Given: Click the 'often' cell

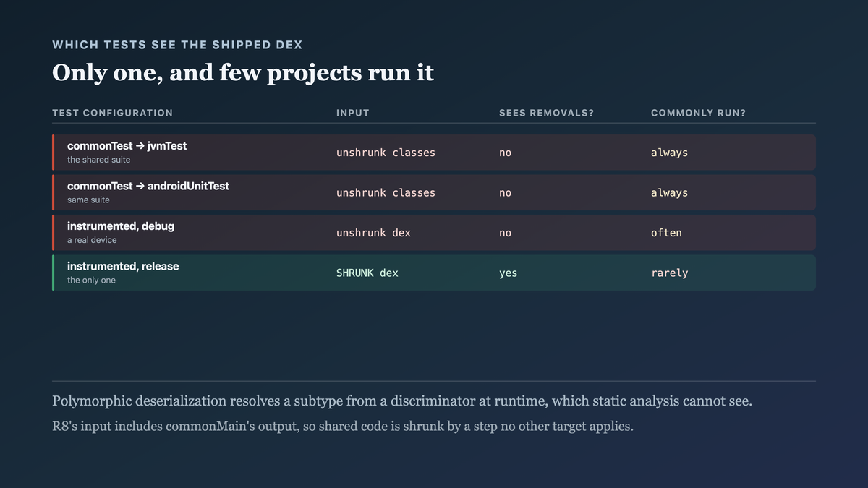Looking at the screenshot, I should (666, 233).
